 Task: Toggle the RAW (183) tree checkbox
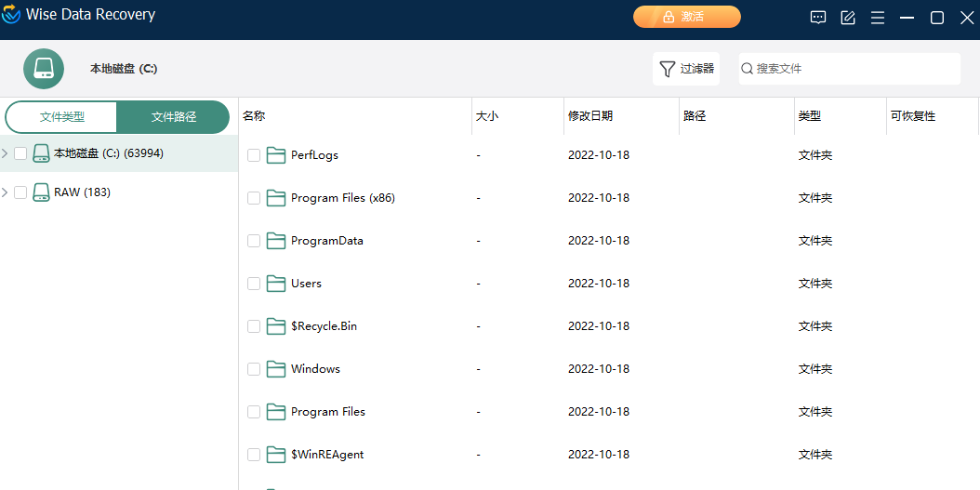pos(20,192)
